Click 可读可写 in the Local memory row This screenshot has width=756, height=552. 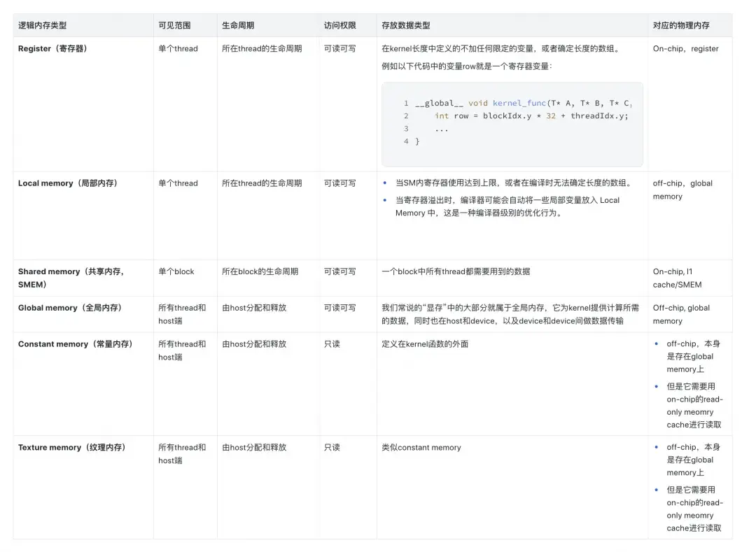[x=340, y=183]
